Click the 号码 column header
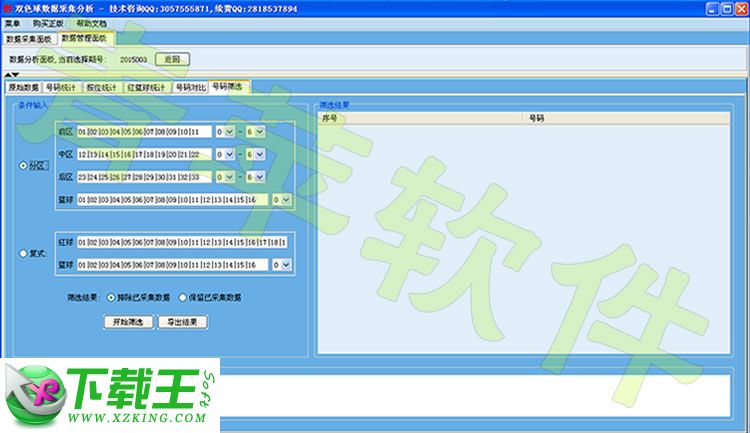750x433 pixels. [x=626, y=118]
